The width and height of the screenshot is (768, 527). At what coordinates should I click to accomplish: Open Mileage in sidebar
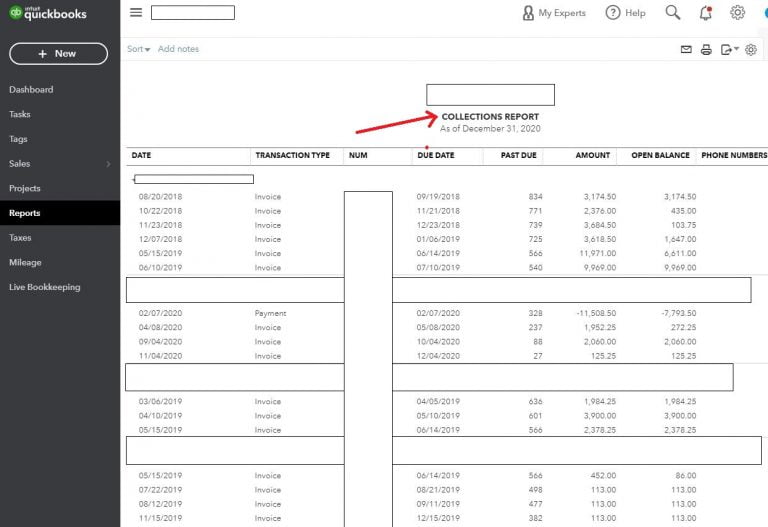(x=25, y=263)
